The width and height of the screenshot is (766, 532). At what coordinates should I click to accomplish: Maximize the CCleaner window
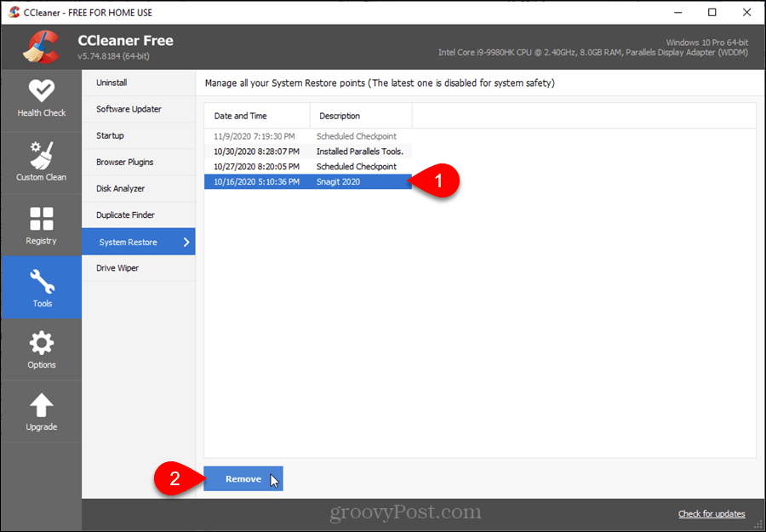[x=712, y=13]
